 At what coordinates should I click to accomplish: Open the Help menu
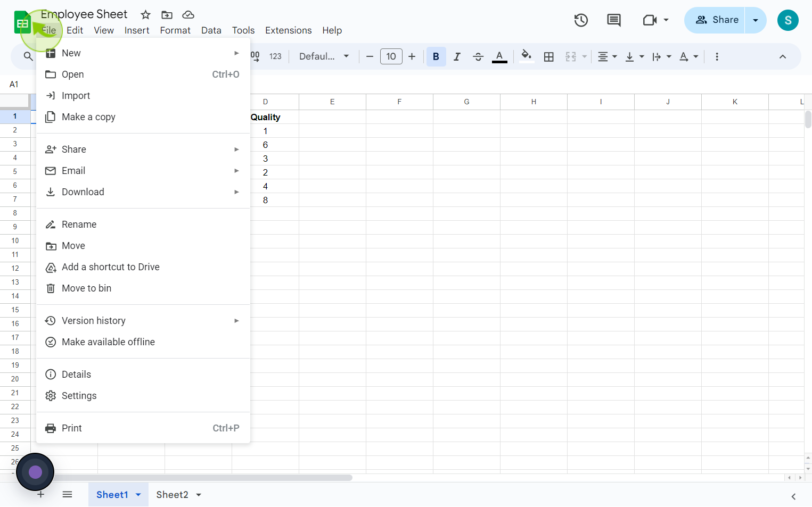point(332,30)
